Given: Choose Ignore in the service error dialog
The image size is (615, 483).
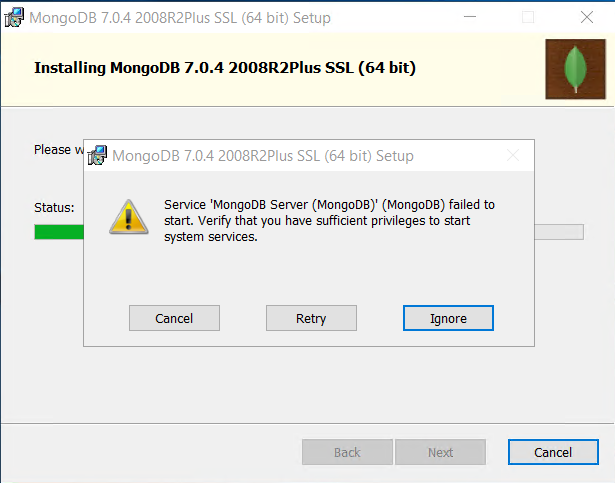Looking at the screenshot, I should pyautogui.click(x=448, y=318).
